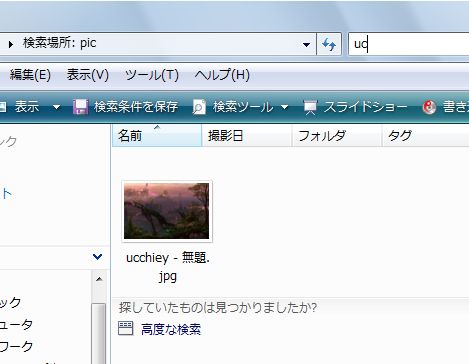Click the 検索ツール magnifier document icon

click(199, 107)
